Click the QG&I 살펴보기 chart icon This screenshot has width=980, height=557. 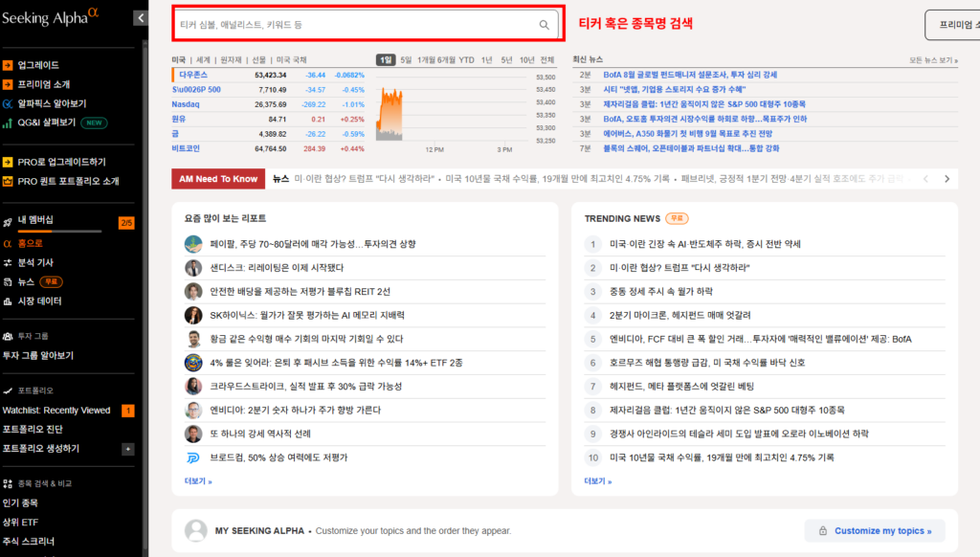[8, 123]
